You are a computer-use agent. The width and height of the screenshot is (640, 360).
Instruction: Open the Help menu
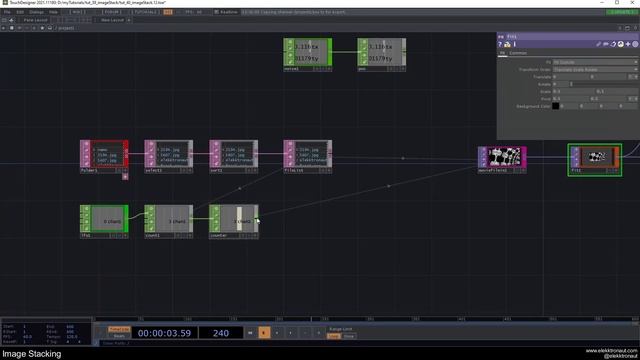(53, 12)
